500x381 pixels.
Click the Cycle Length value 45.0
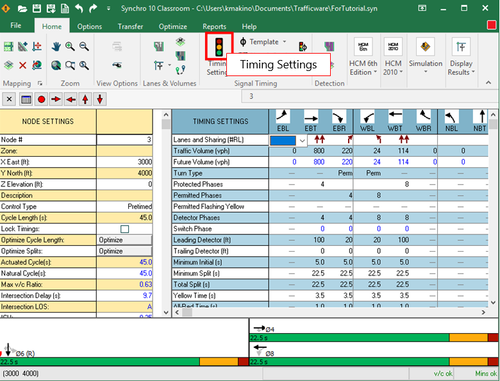[125, 218]
